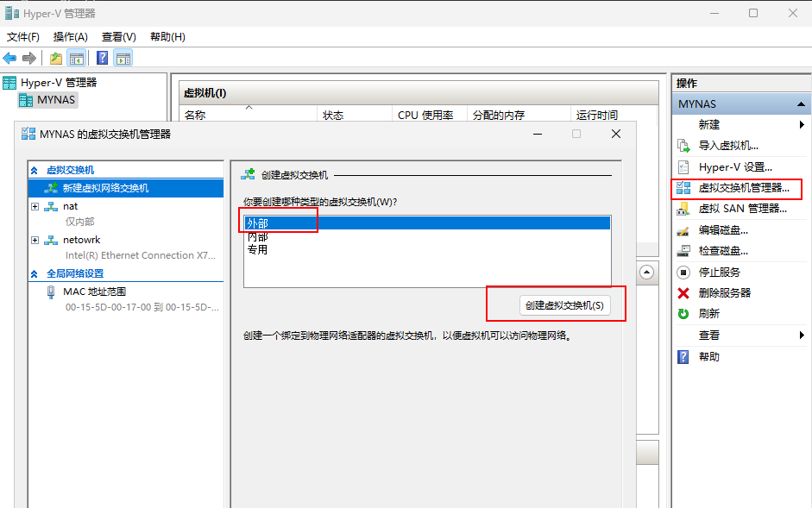Image resolution: width=812 pixels, height=508 pixels.
Task: Click the 停止服务 stop icon
Action: point(683,273)
